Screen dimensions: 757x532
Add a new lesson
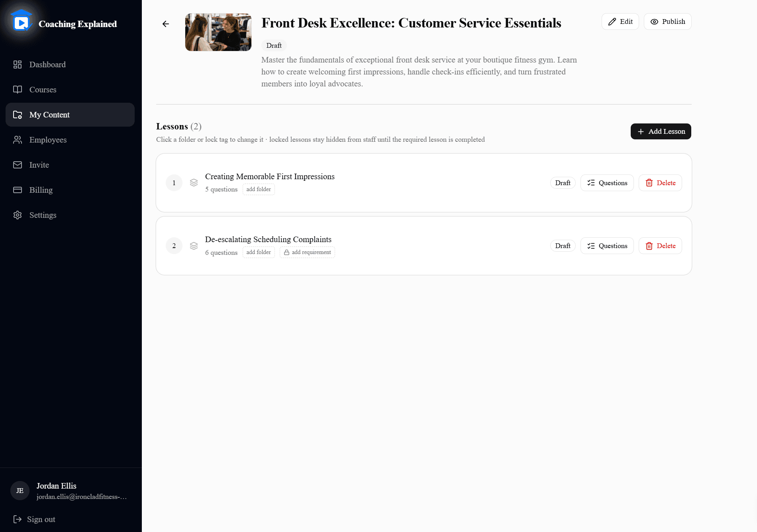(661, 131)
